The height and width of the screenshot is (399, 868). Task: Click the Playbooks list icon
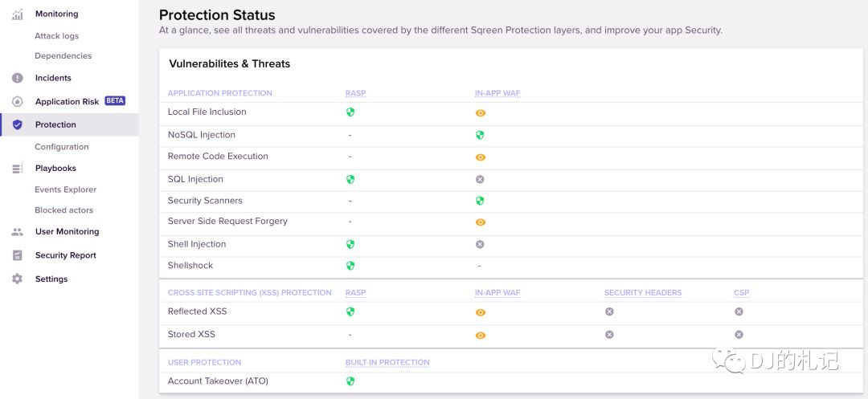pyautogui.click(x=17, y=169)
